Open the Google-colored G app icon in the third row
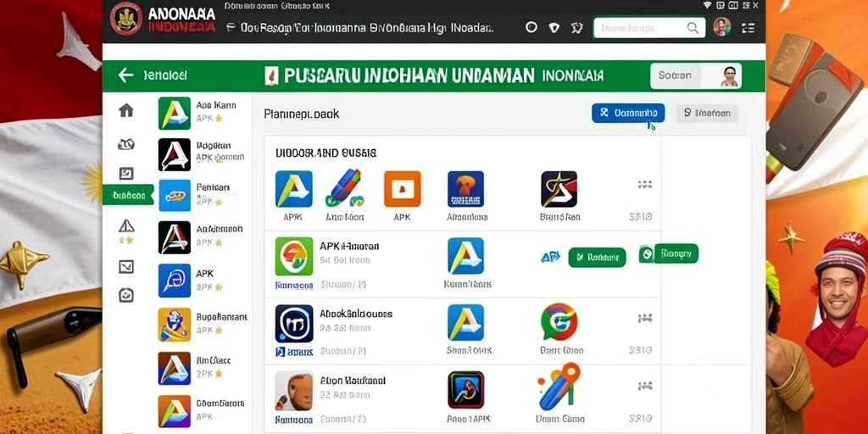Viewport: 868px width, 434px height. (559, 321)
